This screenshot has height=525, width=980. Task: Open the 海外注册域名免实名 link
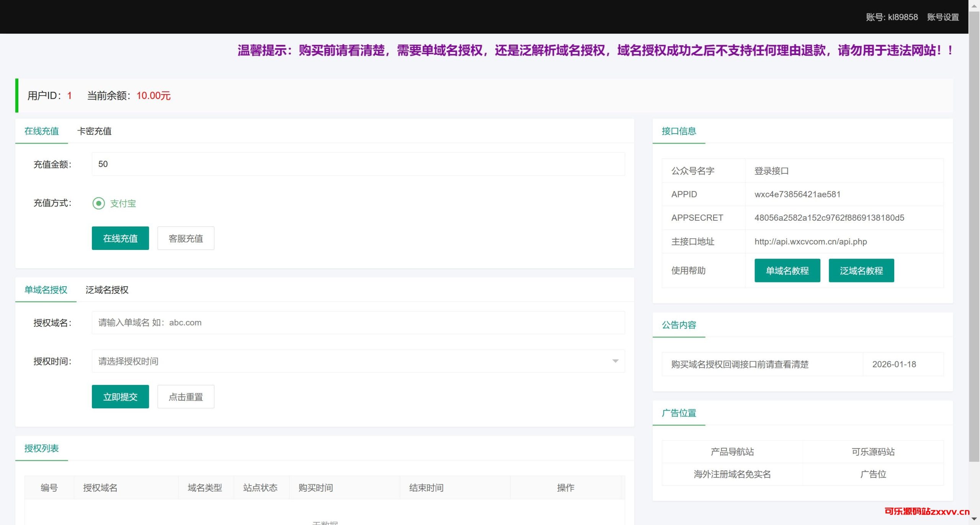(732, 474)
